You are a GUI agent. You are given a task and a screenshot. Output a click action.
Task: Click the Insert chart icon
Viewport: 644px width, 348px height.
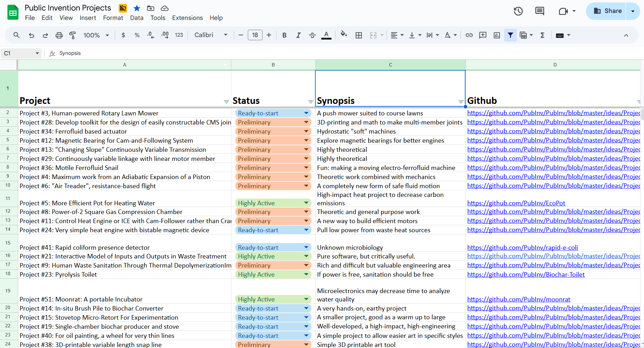(x=497, y=35)
